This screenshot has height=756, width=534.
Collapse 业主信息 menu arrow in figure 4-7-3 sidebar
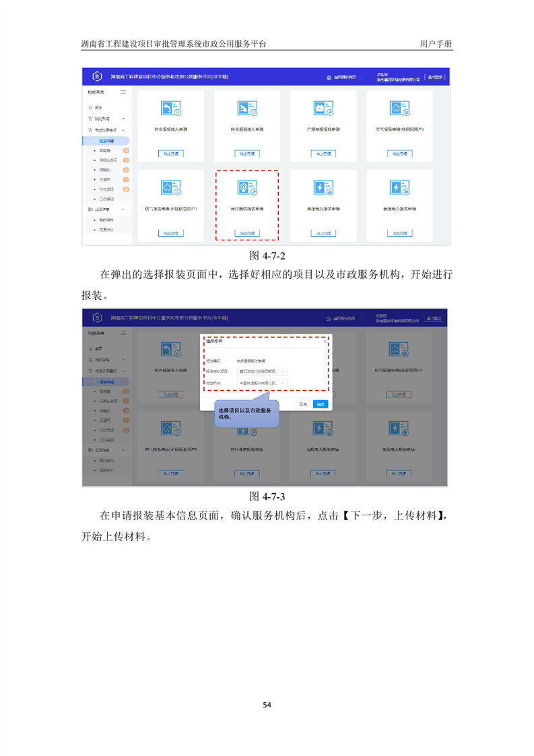click(x=123, y=450)
